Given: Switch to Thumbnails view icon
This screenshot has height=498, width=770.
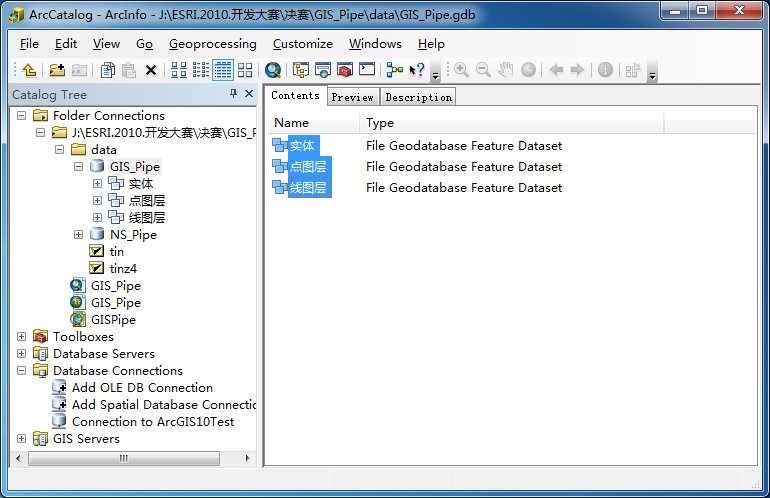Looking at the screenshot, I should (245, 70).
